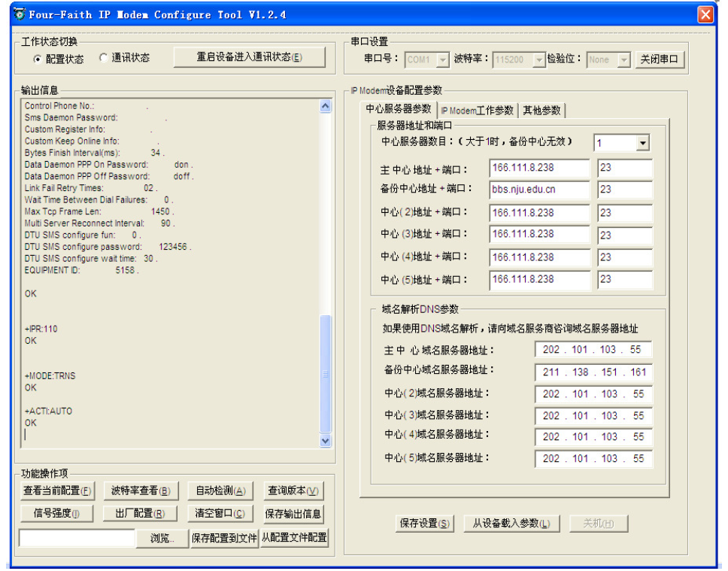This screenshot has height=571, width=728.
Task: Click the bbs.nju.edu.cn address field
Action: pyautogui.click(x=539, y=190)
